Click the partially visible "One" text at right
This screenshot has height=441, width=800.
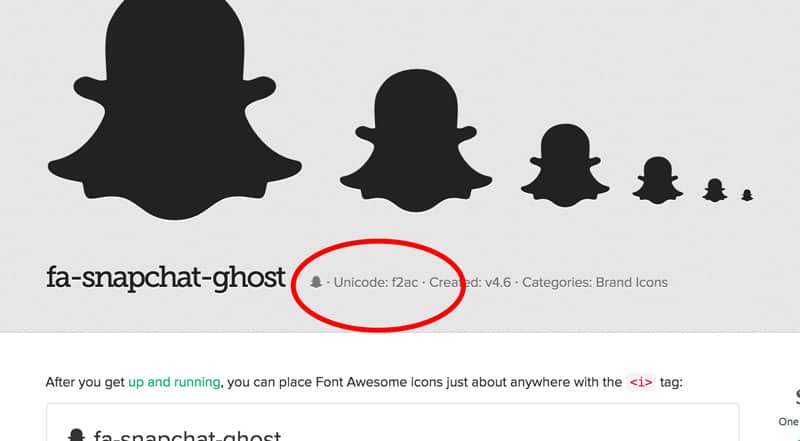coord(789,422)
